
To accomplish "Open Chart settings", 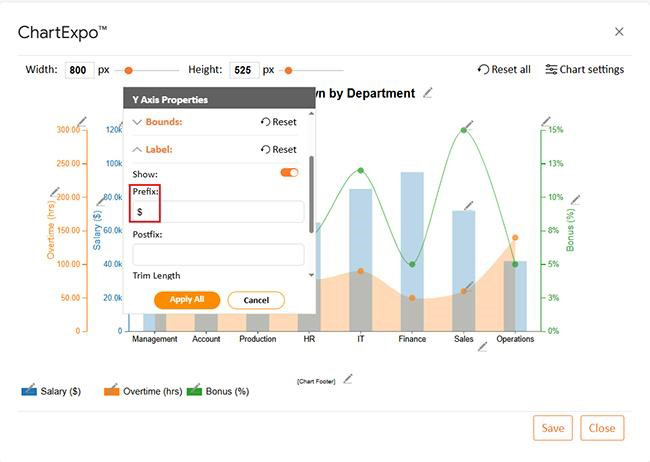I will point(584,70).
